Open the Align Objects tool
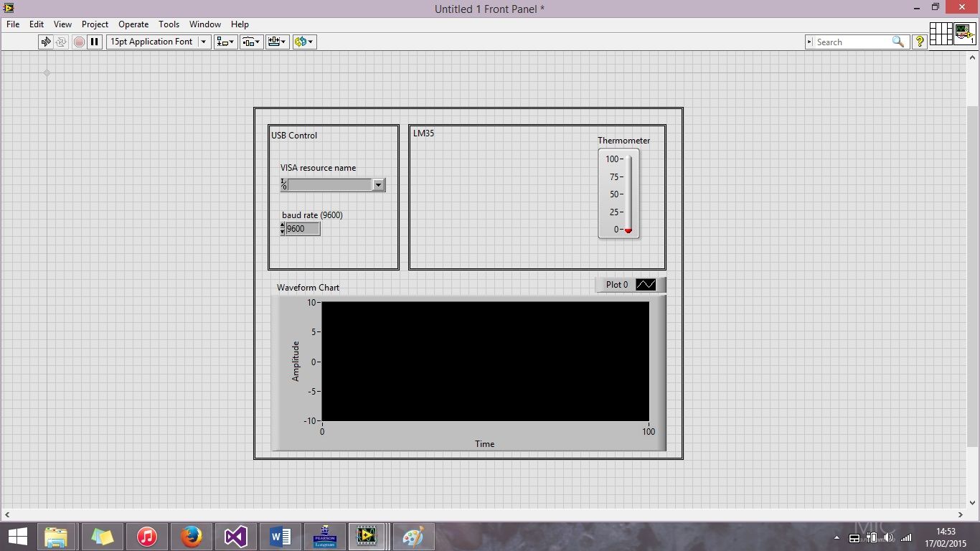This screenshot has width=980, height=551. coord(225,42)
